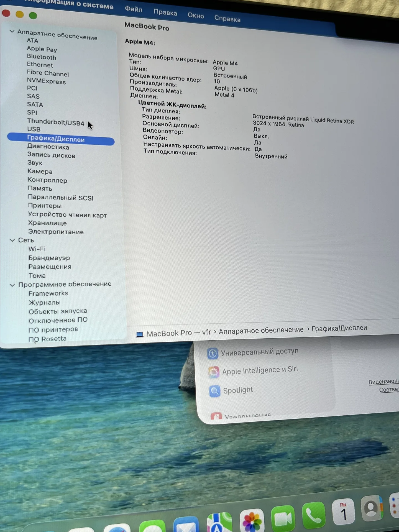Select Отключенное ПО in the sidebar
Image resolution: width=399 pixels, height=532 pixels.
click(x=58, y=320)
